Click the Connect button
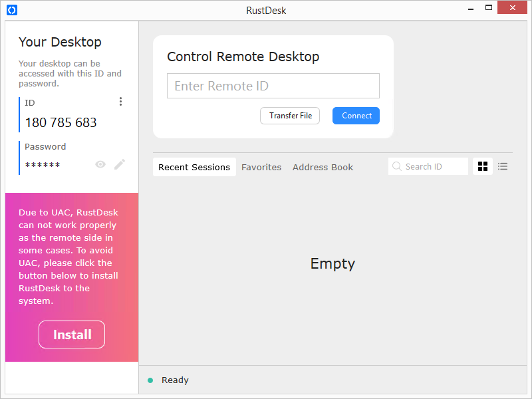Screen dimensions: 532x399 click(x=356, y=116)
